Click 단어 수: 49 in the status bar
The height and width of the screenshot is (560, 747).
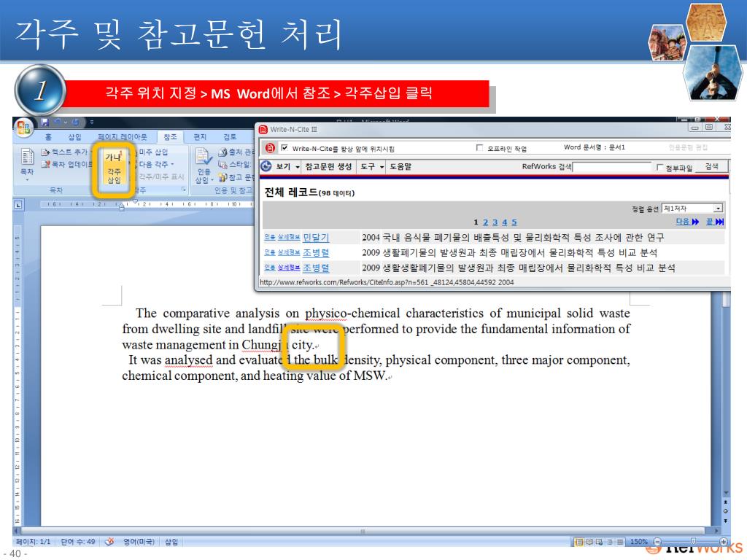pos(77,542)
